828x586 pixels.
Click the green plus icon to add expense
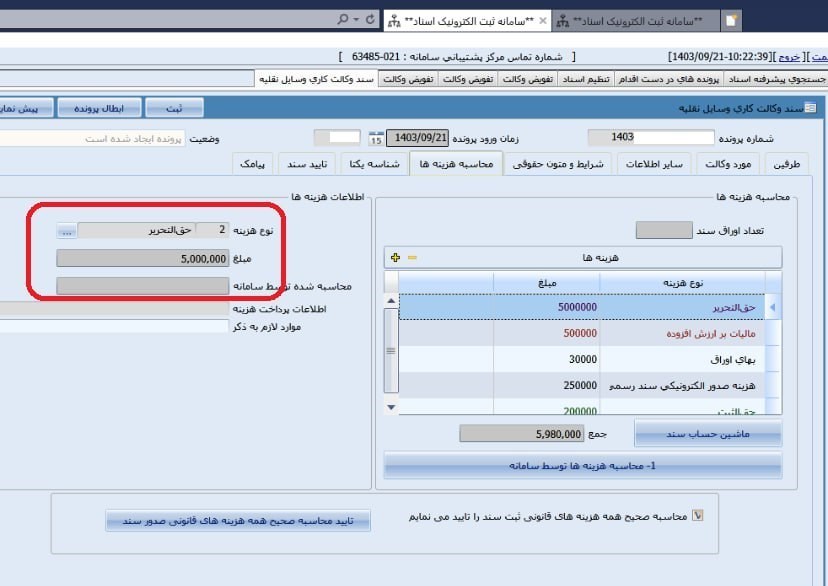click(395, 256)
